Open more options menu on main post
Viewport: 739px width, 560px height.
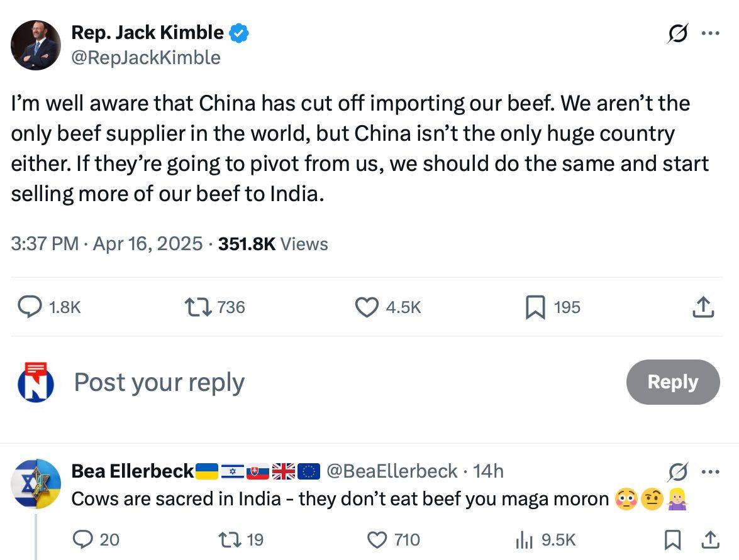coord(709,33)
